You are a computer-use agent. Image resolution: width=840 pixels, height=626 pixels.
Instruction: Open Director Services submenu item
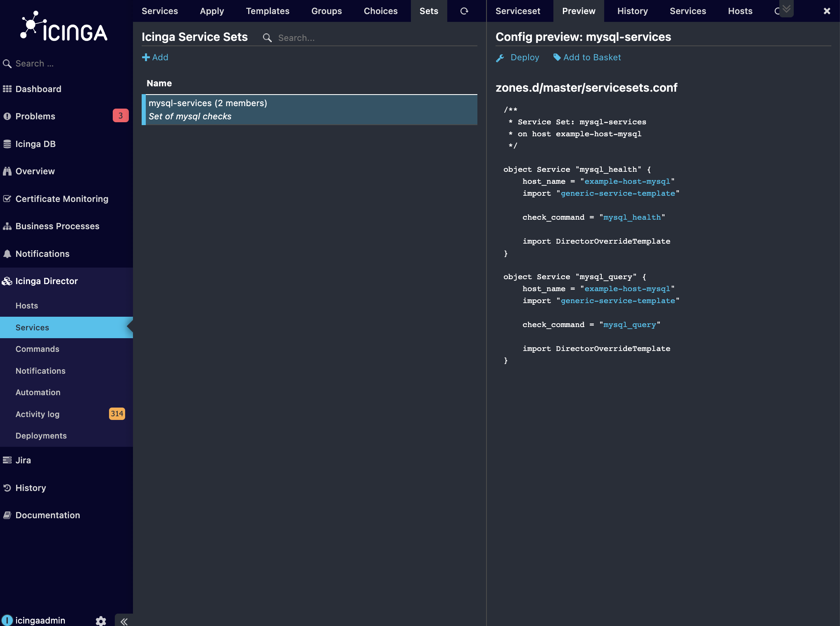(x=66, y=327)
